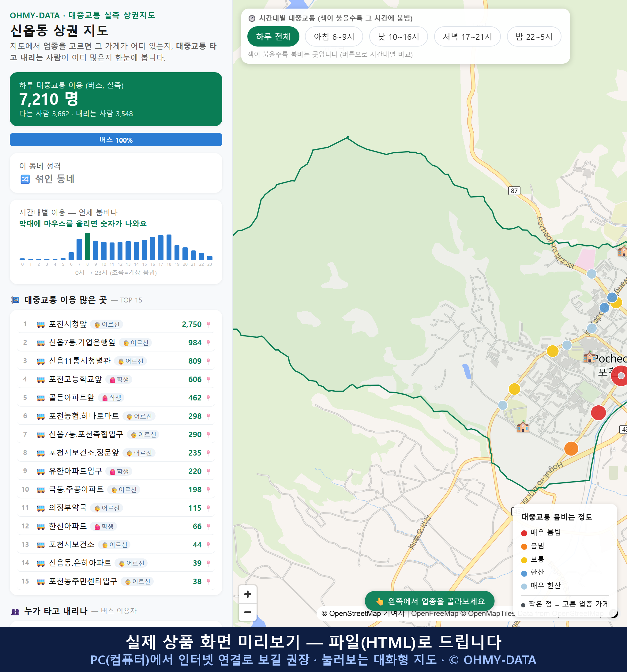Click the 어르신 tag on 포천시청앞 row
The height and width of the screenshot is (672, 627).
point(107,325)
